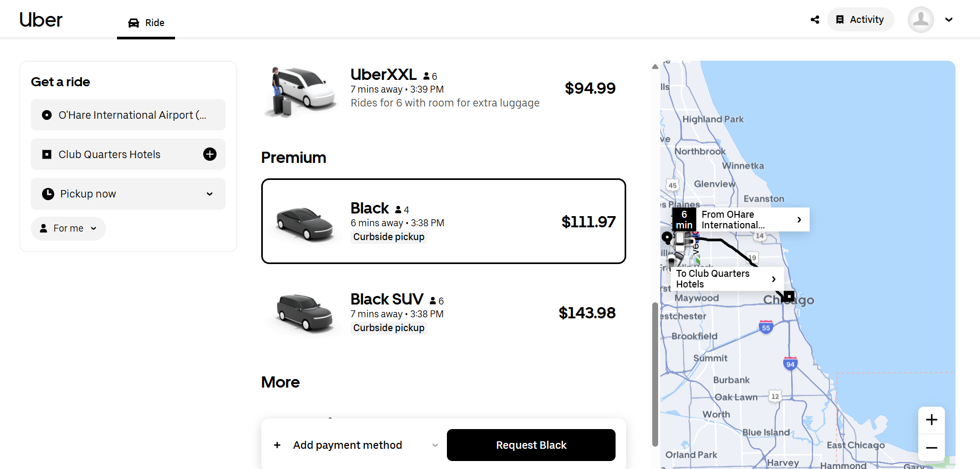The image size is (980, 469).
Task: Click the ride list scrollbar
Action: click(x=655, y=373)
